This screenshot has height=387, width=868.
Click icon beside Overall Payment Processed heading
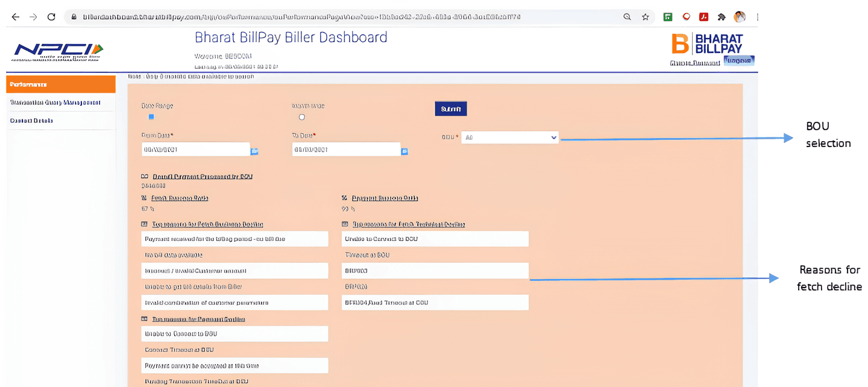(x=145, y=177)
